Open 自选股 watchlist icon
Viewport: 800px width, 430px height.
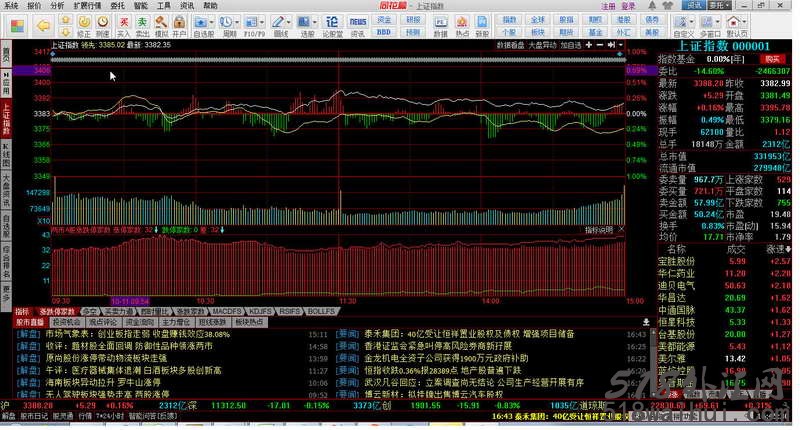tap(201, 22)
